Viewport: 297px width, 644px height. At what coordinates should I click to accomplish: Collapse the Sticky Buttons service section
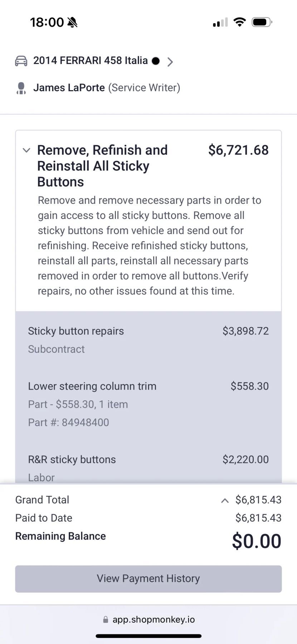[x=26, y=151]
